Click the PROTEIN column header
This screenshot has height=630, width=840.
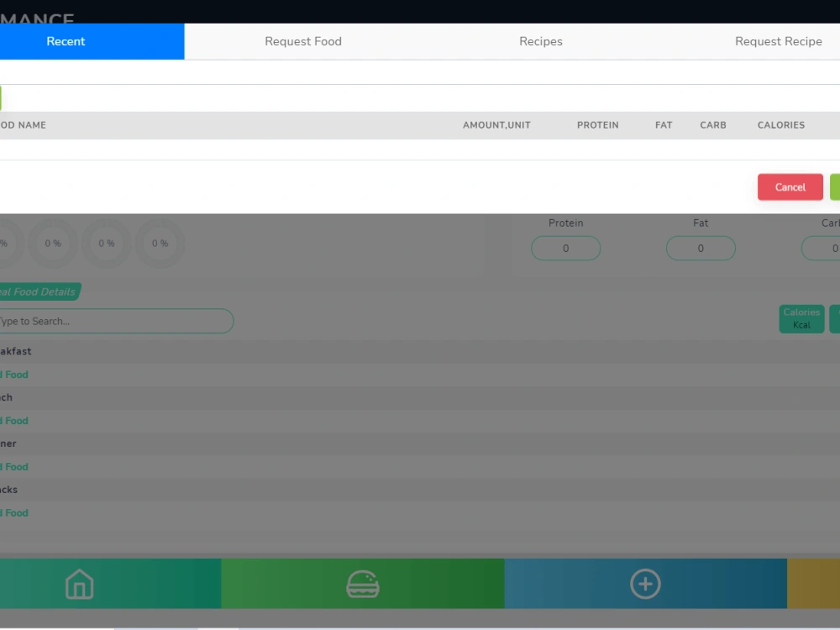tap(598, 125)
